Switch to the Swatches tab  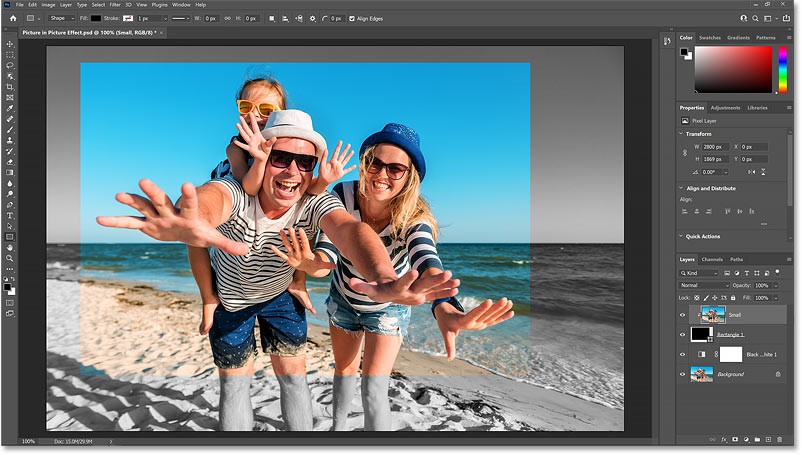click(x=709, y=37)
